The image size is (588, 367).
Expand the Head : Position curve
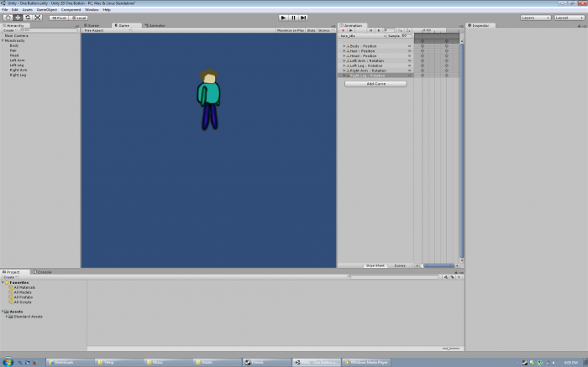[x=344, y=56]
